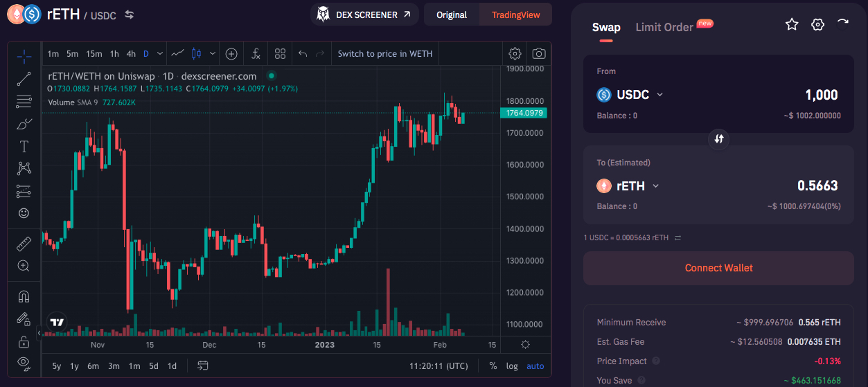Click Switch to price in WETH
Image resolution: width=868 pixels, height=387 pixels.
coord(385,53)
